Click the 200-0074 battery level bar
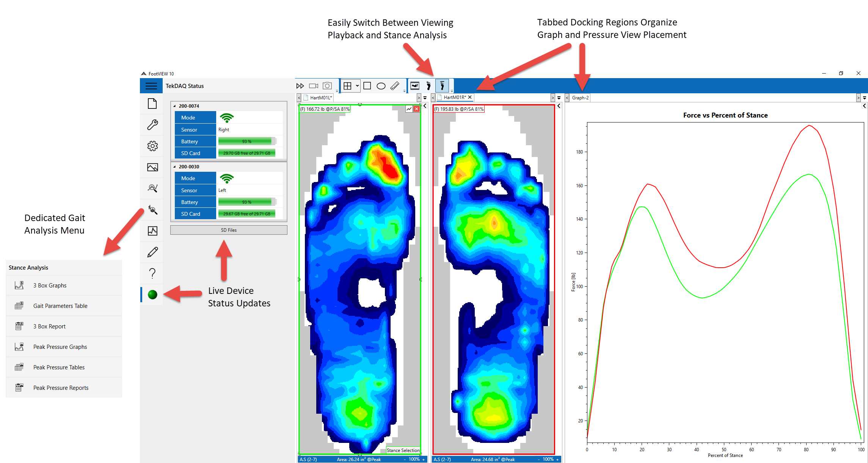Image resolution: width=868 pixels, height=463 pixels. pos(247,141)
